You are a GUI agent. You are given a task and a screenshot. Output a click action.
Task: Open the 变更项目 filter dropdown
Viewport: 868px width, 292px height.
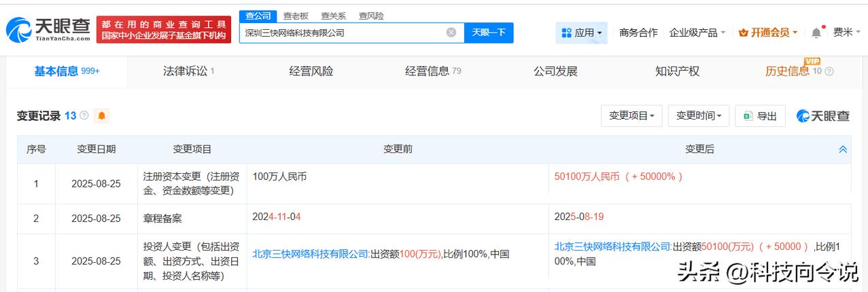[631, 116]
